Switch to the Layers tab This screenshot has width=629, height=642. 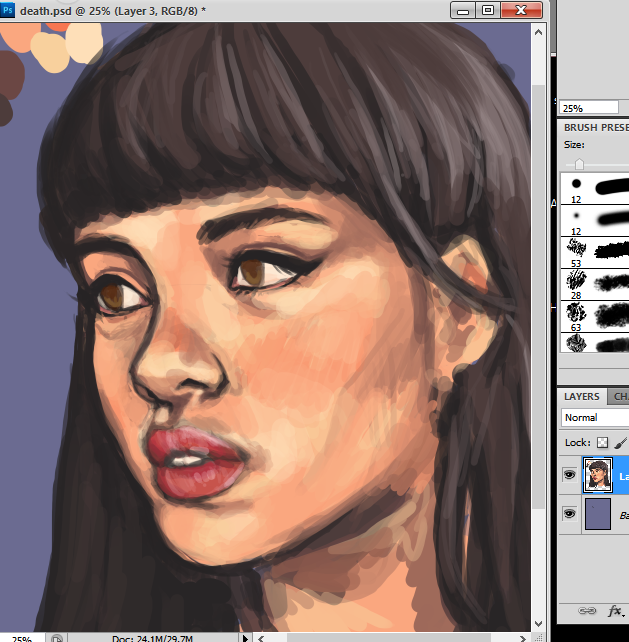[x=581, y=396]
